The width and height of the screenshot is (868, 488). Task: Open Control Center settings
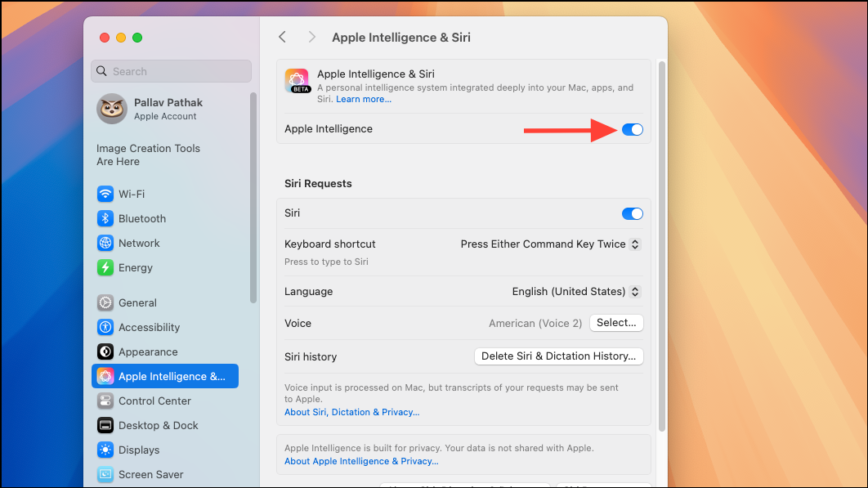(x=165, y=401)
